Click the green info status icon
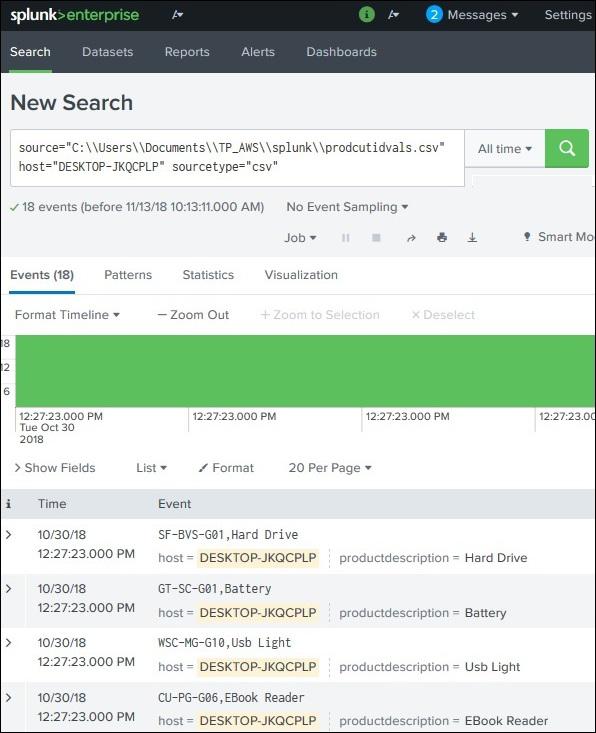 [x=366, y=14]
